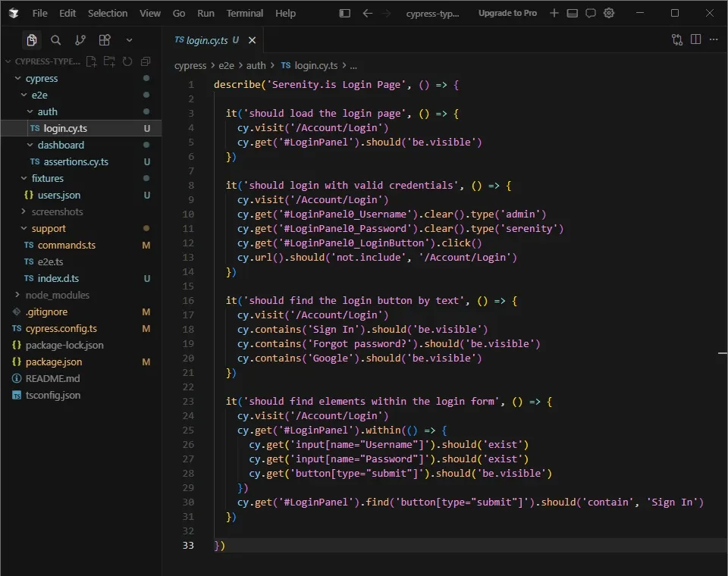The width and height of the screenshot is (728, 576).
Task: Open the Help menu
Action: (285, 14)
